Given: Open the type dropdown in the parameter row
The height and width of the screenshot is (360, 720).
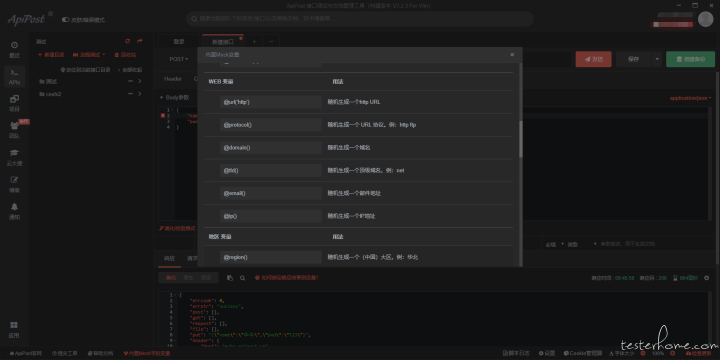Looking at the screenshot, I should point(583,244).
